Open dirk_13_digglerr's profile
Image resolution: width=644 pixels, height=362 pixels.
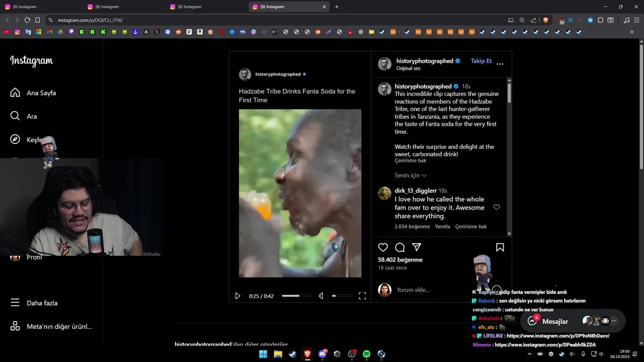[416, 191]
